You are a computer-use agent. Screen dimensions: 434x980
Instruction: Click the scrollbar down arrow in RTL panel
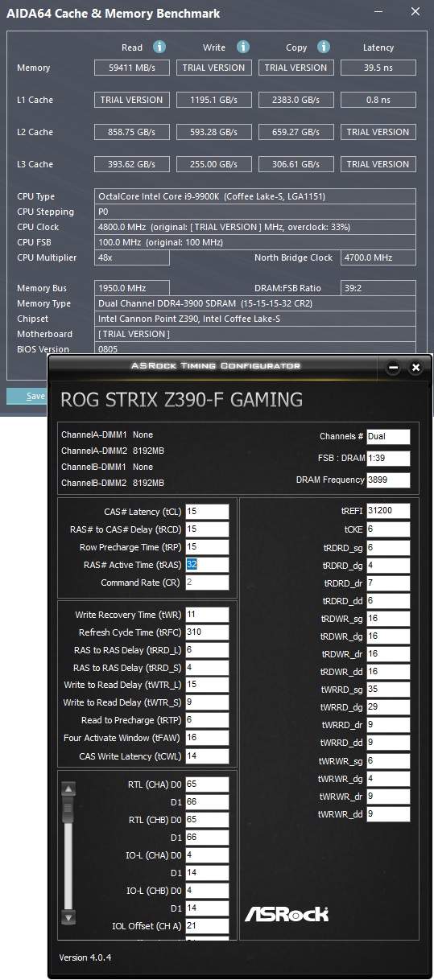pyautogui.click(x=68, y=917)
